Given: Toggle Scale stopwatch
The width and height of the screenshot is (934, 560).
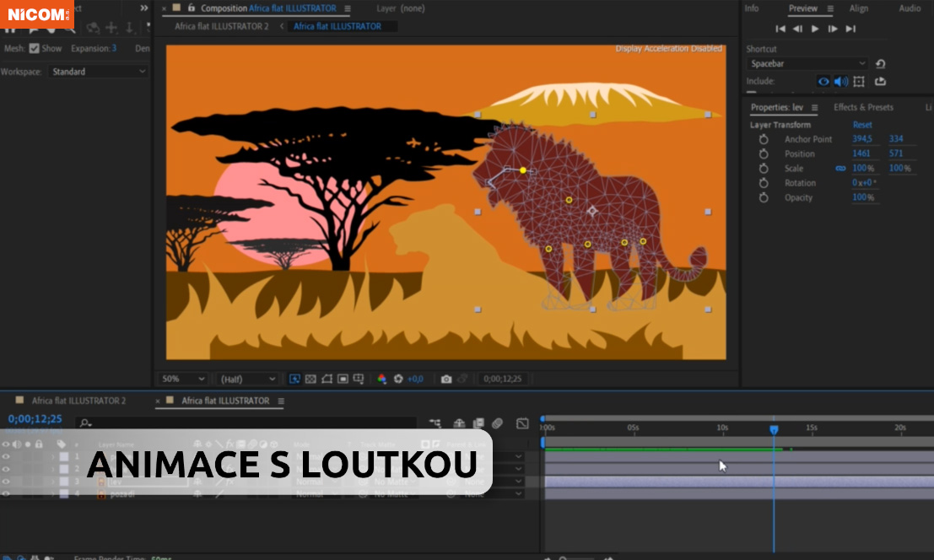Looking at the screenshot, I should (764, 169).
